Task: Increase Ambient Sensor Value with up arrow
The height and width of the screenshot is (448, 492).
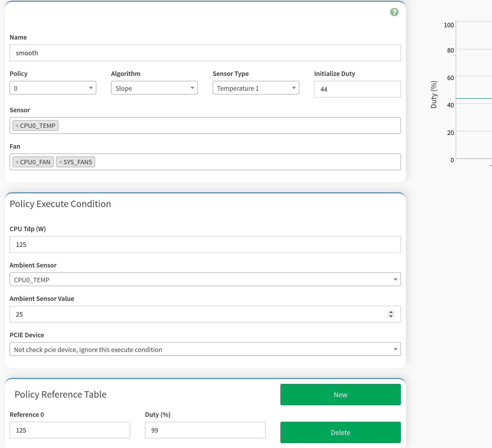Action: click(391, 312)
